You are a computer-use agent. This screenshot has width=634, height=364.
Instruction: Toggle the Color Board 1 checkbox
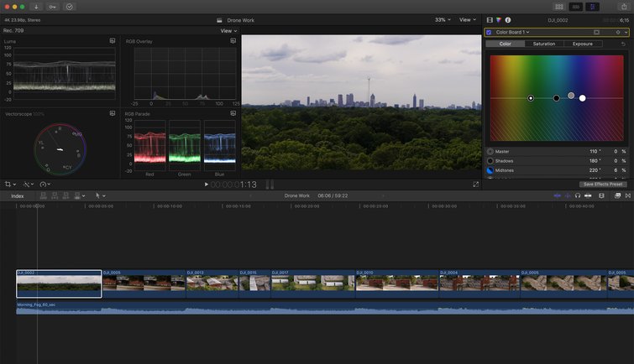489,32
